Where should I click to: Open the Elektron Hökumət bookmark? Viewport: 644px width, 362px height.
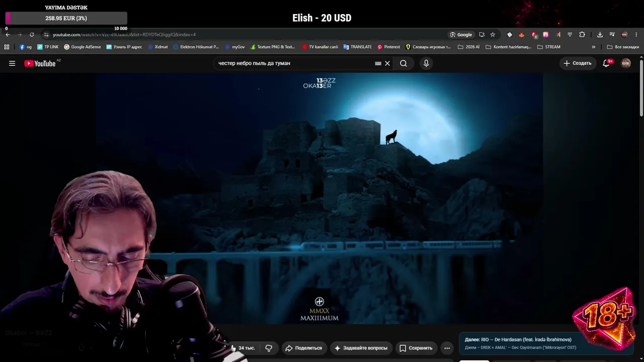pyautogui.click(x=196, y=47)
